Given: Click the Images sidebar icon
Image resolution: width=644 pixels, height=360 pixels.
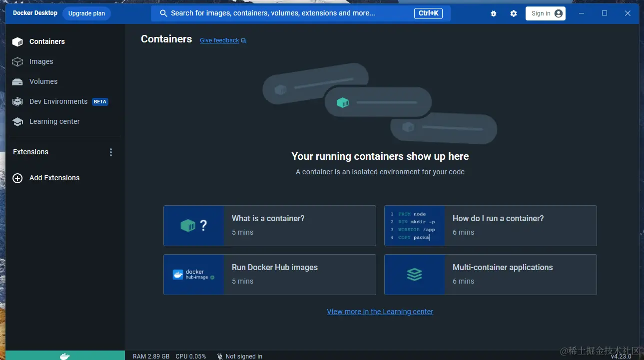Looking at the screenshot, I should tap(17, 62).
